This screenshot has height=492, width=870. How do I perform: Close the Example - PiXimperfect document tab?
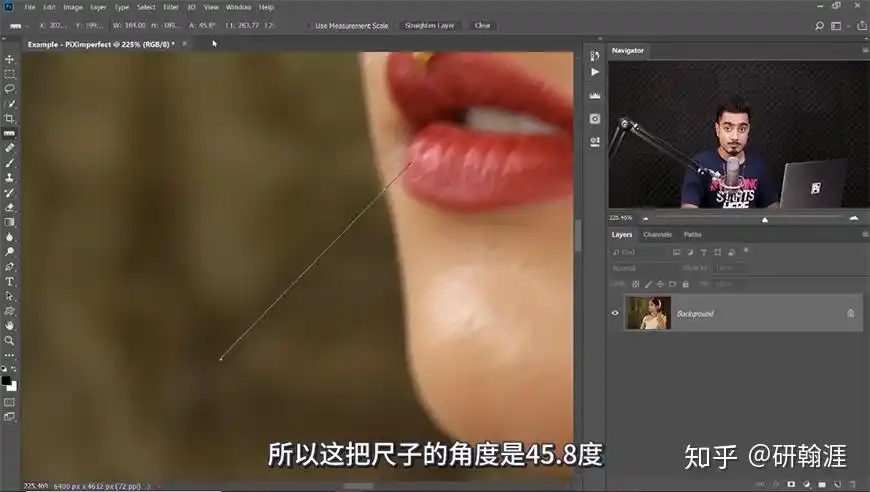pyautogui.click(x=185, y=44)
